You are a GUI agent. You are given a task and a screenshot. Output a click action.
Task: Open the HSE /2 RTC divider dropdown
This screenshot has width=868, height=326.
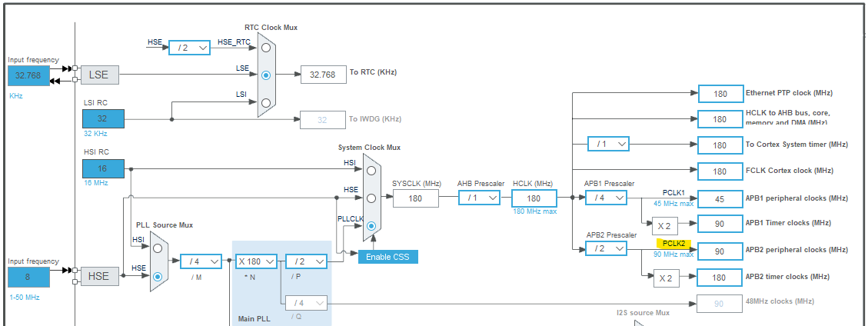coord(189,48)
